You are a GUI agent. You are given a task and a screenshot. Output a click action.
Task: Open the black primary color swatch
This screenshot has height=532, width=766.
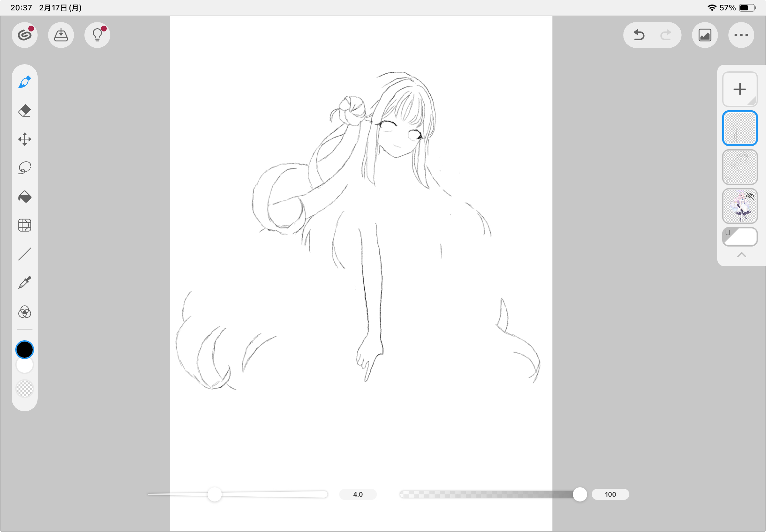24,349
